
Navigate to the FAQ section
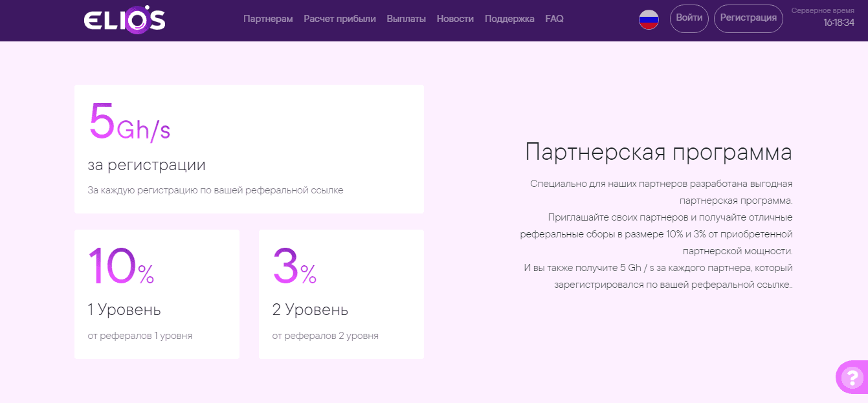click(553, 19)
